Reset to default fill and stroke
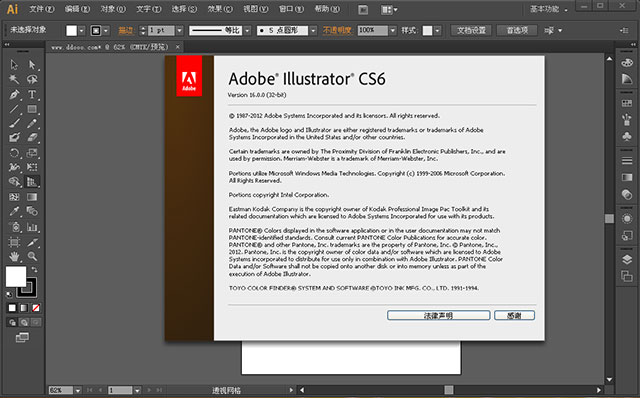This screenshot has width=640, height=398. [x=9, y=294]
